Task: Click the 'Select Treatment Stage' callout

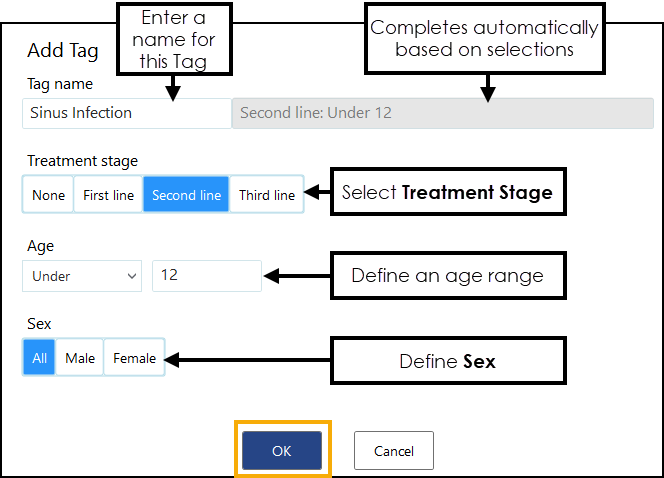Action: click(446, 193)
